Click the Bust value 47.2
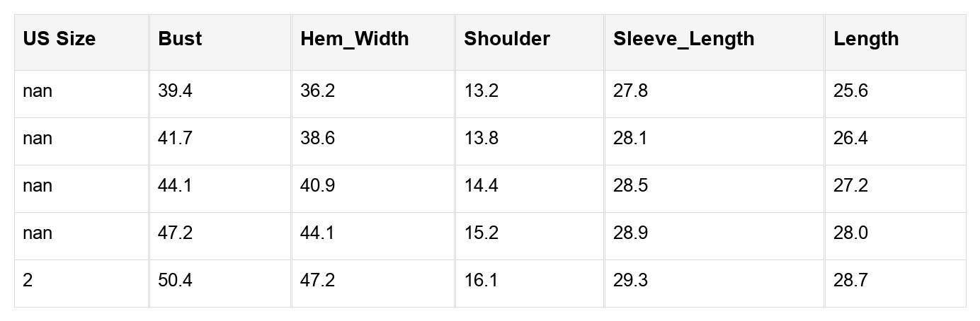The height and width of the screenshot is (321, 980). tap(175, 233)
